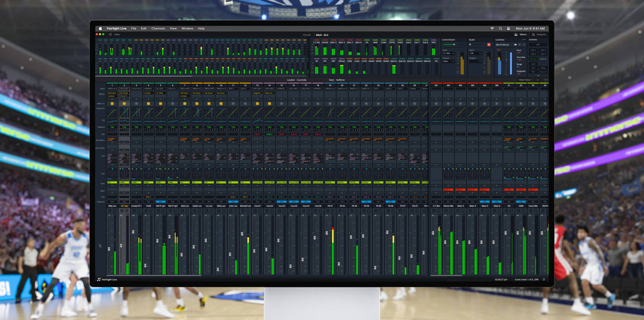Toggle Effects In on channel 1
This screenshot has height=320, width=644.
click(x=112, y=104)
